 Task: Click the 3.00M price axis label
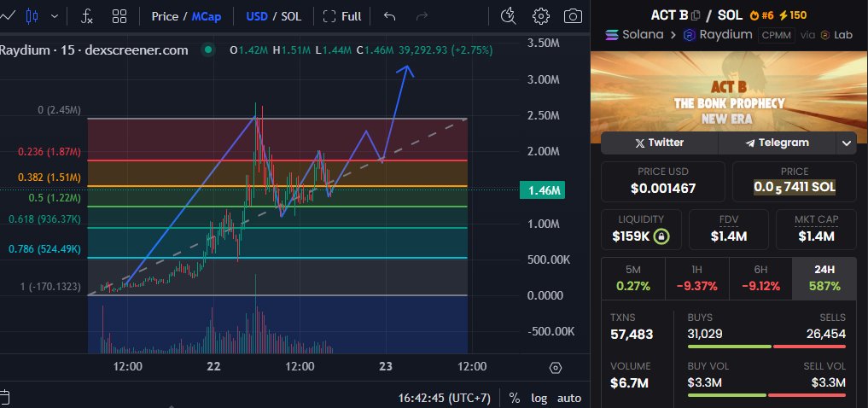543,79
